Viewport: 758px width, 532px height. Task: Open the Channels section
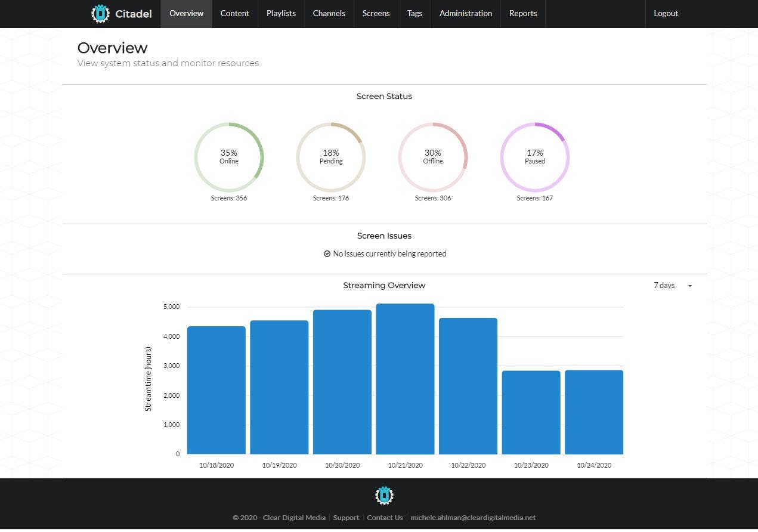[x=329, y=13]
